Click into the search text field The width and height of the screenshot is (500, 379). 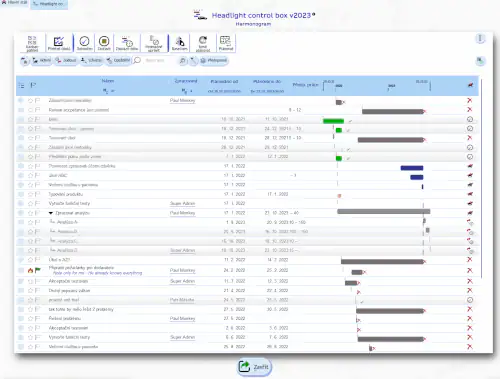coord(159,61)
